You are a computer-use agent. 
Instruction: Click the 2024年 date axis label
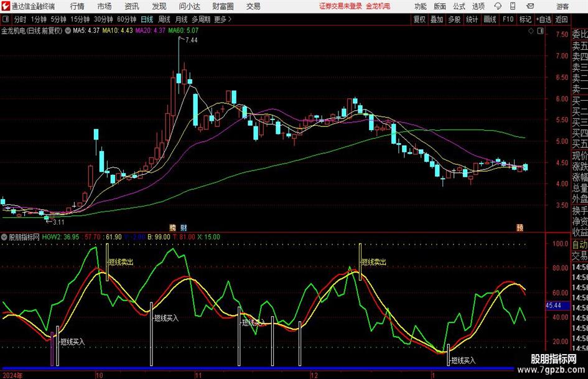[12, 375]
